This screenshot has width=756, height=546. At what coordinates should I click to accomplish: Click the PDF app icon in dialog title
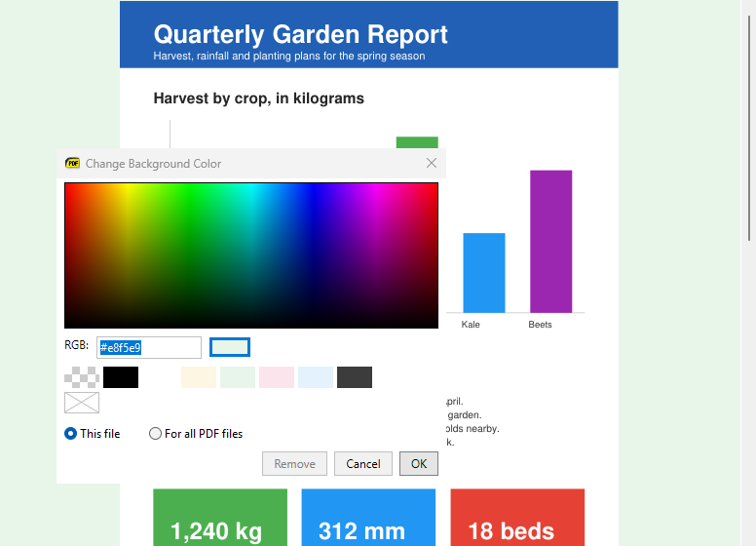point(72,163)
